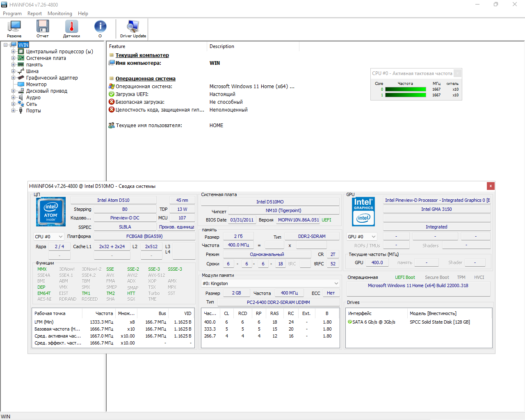
Task: Click the Intel Atom D510 name field
Action: 113,200
